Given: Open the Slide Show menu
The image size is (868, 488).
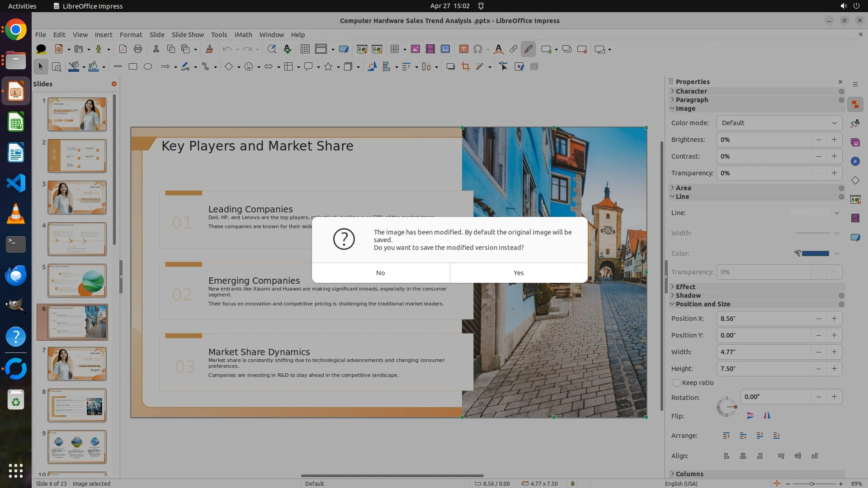Looking at the screenshot, I should (x=188, y=35).
